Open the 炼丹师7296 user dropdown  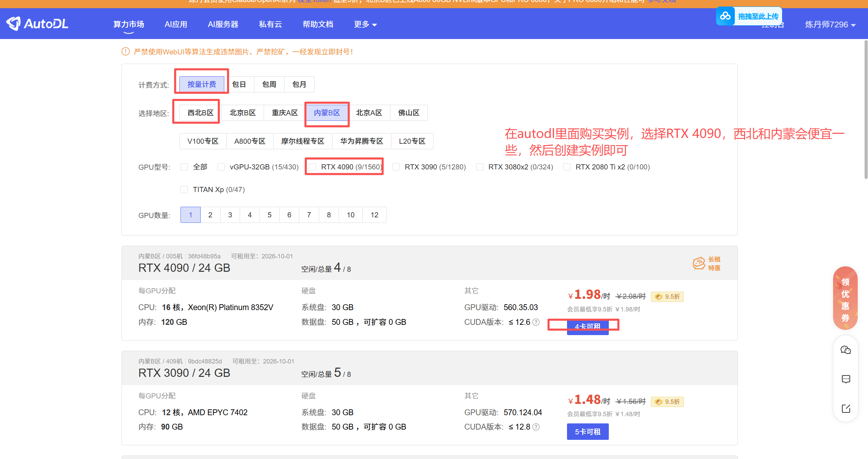[x=830, y=25]
